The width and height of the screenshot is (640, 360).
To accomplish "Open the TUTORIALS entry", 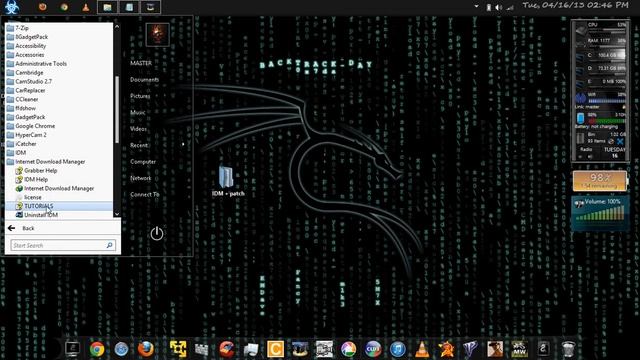I will pos(59,206).
